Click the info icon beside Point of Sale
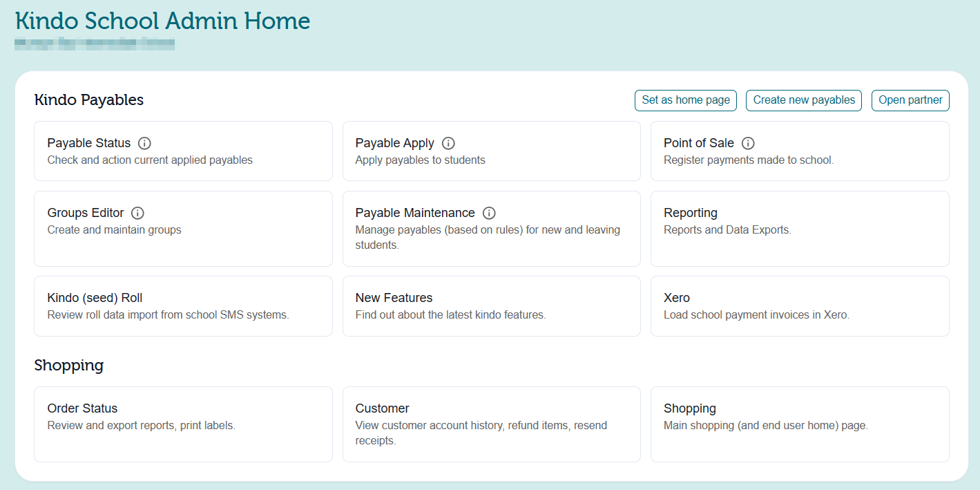 pyautogui.click(x=748, y=143)
